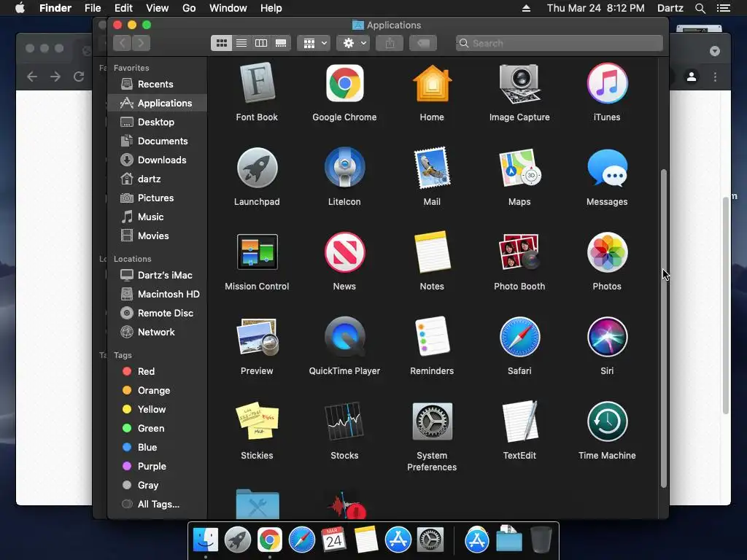Select the Messages app icon
This screenshot has width=747, height=560.
(x=607, y=168)
